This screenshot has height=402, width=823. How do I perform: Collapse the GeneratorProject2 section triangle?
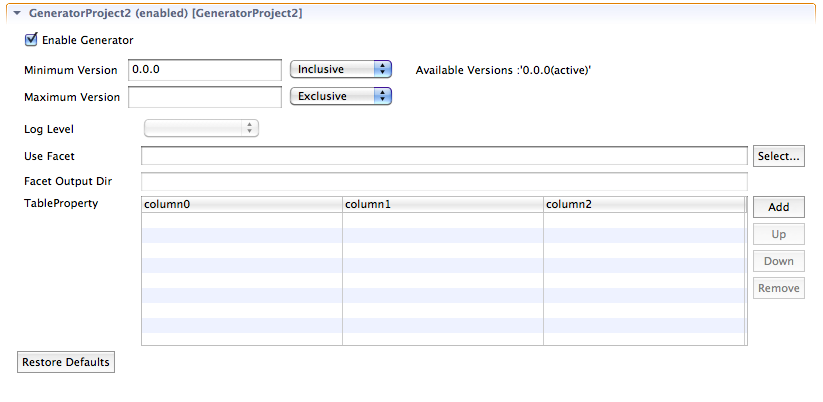pyautogui.click(x=17, y=14)
